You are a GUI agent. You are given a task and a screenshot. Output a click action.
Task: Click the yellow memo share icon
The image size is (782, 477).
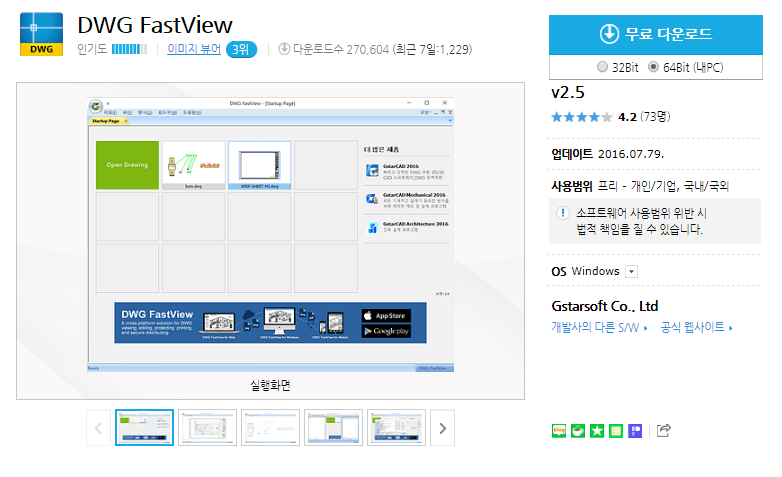pos(616,431)
